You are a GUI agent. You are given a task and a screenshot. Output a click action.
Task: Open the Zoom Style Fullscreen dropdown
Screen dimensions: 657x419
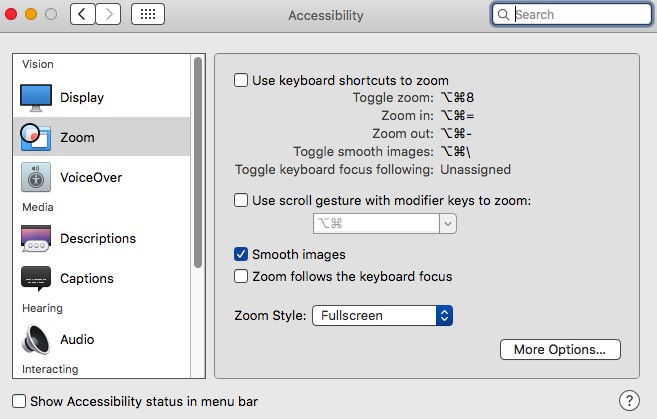pyautogui.click(x=383, y=316)
